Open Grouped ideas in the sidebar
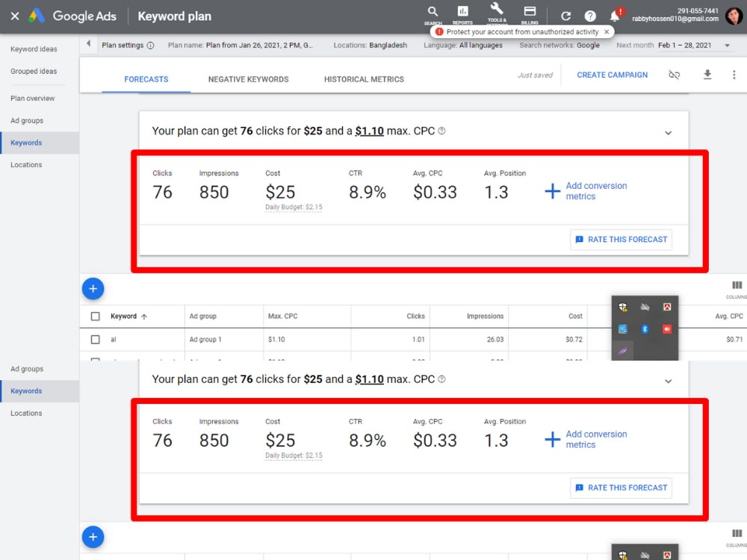The height and width of the screenshot is (560, 747). pyautogui.click(x=34, y=72)
